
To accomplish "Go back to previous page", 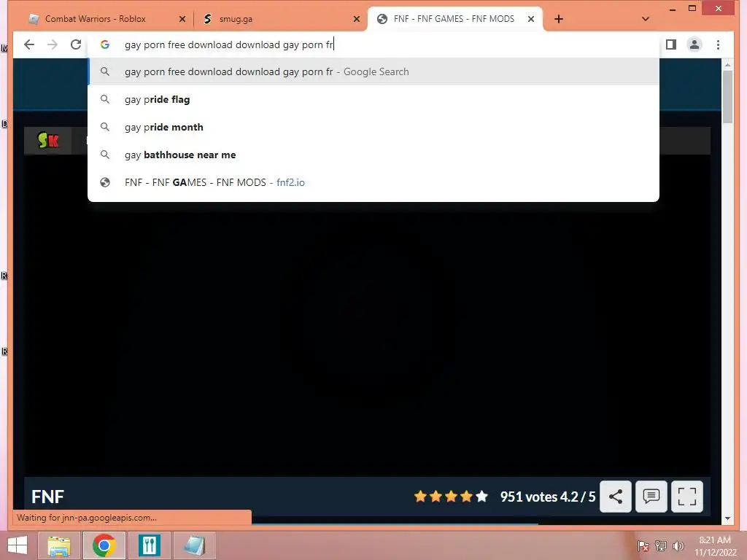I will [x=29, y=44].
